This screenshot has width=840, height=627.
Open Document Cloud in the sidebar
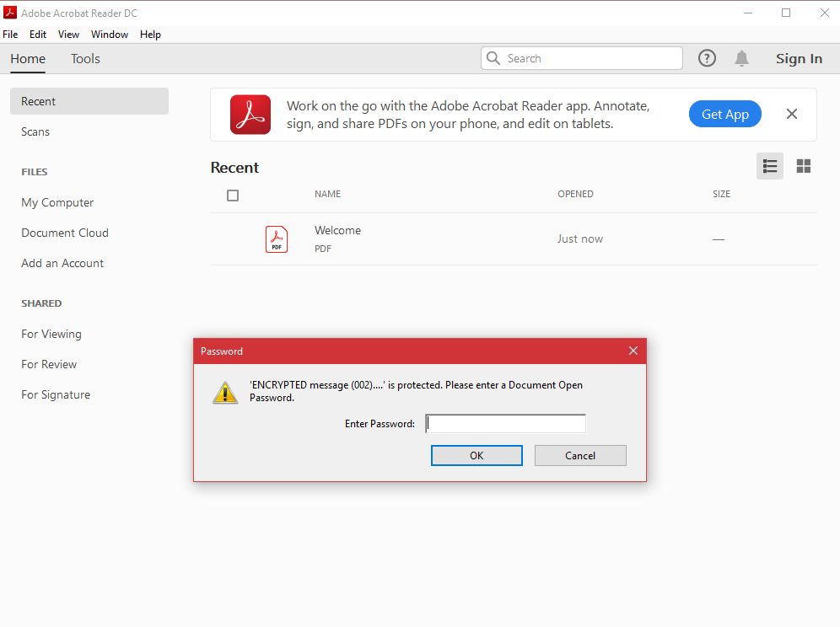[x=65, y=233]
